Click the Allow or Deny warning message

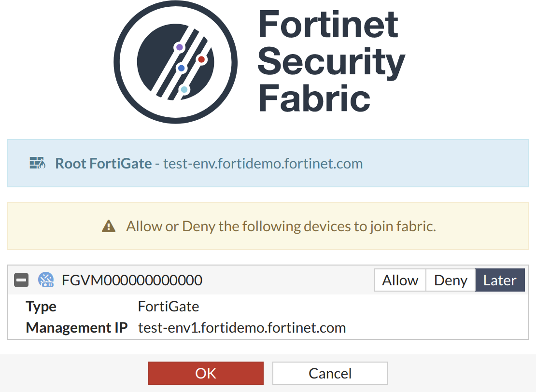[281, 226]
